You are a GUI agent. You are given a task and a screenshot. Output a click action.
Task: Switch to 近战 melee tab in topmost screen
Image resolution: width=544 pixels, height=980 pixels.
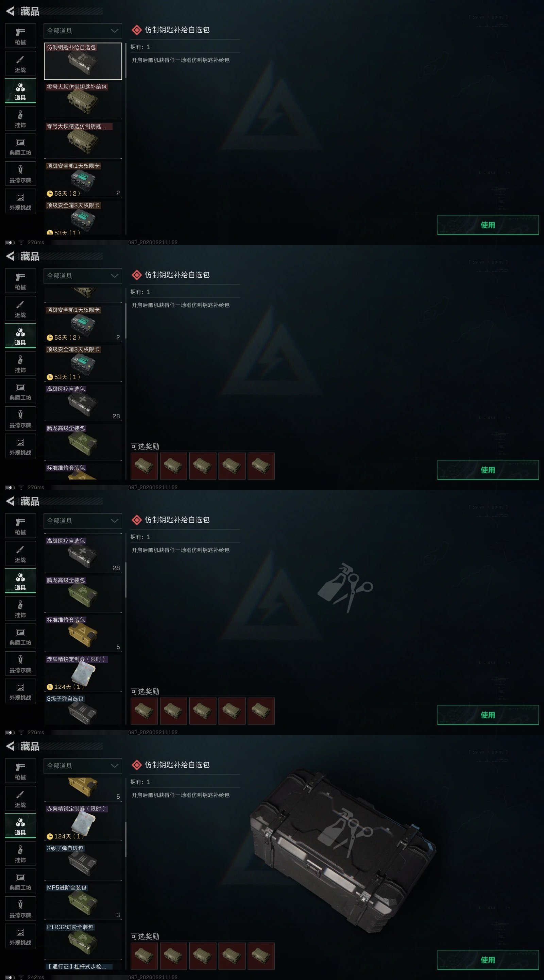pyautogui.click(x=20, y=64)
